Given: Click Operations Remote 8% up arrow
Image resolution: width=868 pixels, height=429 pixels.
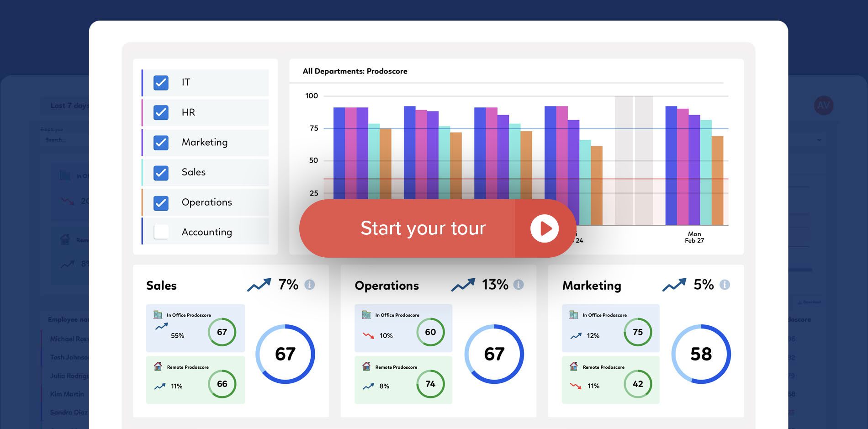Looking at the screenshot, I should (368, 387).
